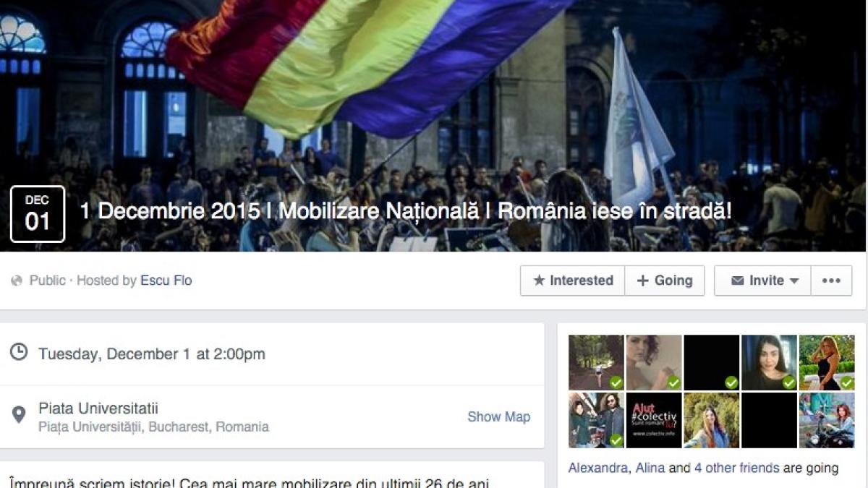Image resolution: width=868 pixels, height=488 pixels.
Task: Click the envelope icon on Invite button
Action: pos(738,281)
